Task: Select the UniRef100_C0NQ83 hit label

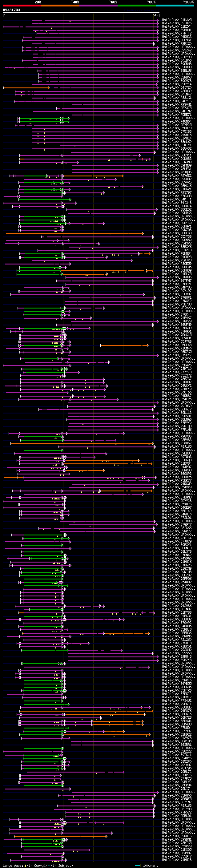Action: [177, 159]
